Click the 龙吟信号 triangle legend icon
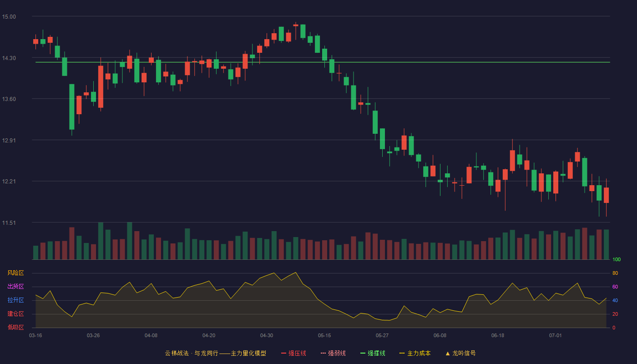 point(448,353)
